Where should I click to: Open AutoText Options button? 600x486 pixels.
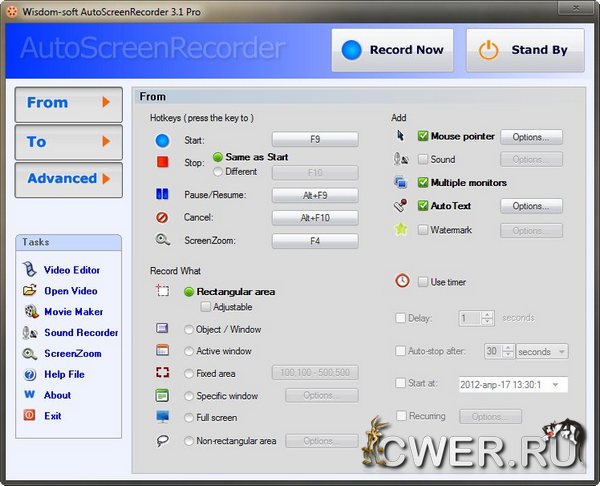pyautogui.click(x=531, y=206)
